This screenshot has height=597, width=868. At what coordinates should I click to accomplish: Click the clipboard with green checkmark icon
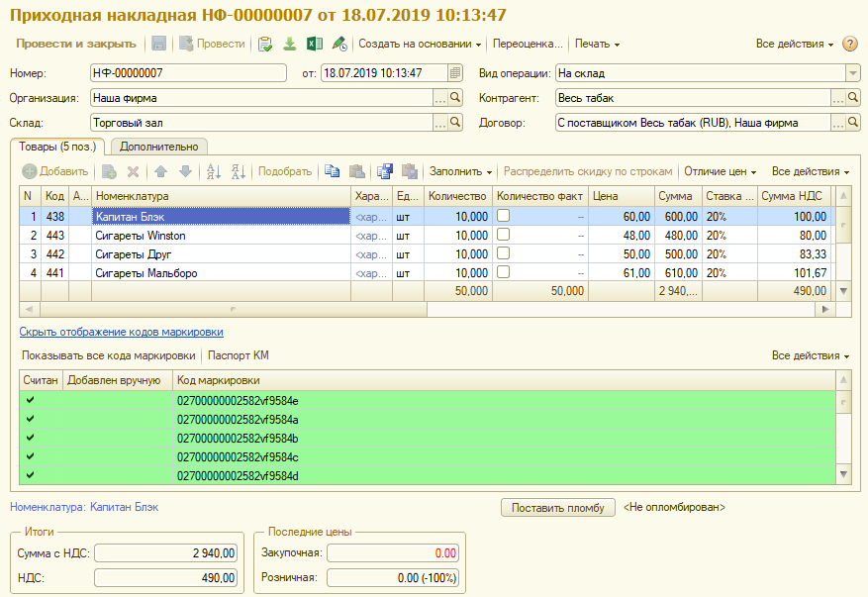point(265,44)
